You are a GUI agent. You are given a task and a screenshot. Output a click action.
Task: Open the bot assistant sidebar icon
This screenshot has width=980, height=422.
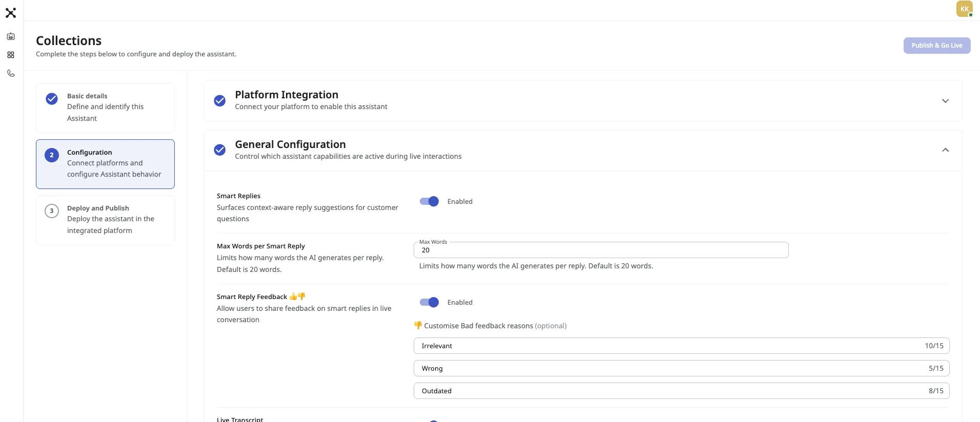(11, 36)
